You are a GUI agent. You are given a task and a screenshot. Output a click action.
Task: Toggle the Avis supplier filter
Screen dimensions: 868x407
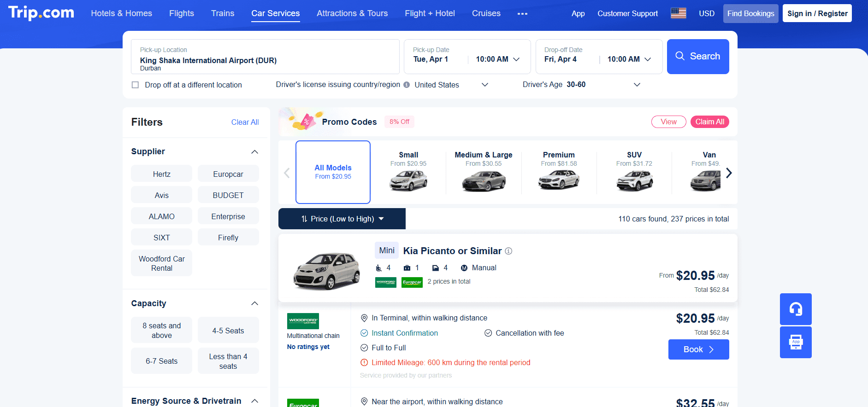pos(161,195)
